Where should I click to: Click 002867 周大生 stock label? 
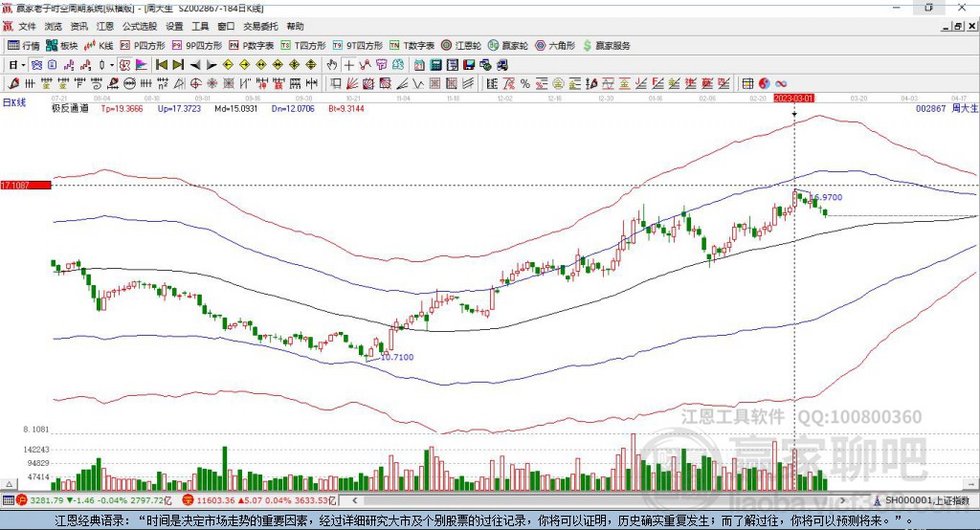(x=947, y=109)
